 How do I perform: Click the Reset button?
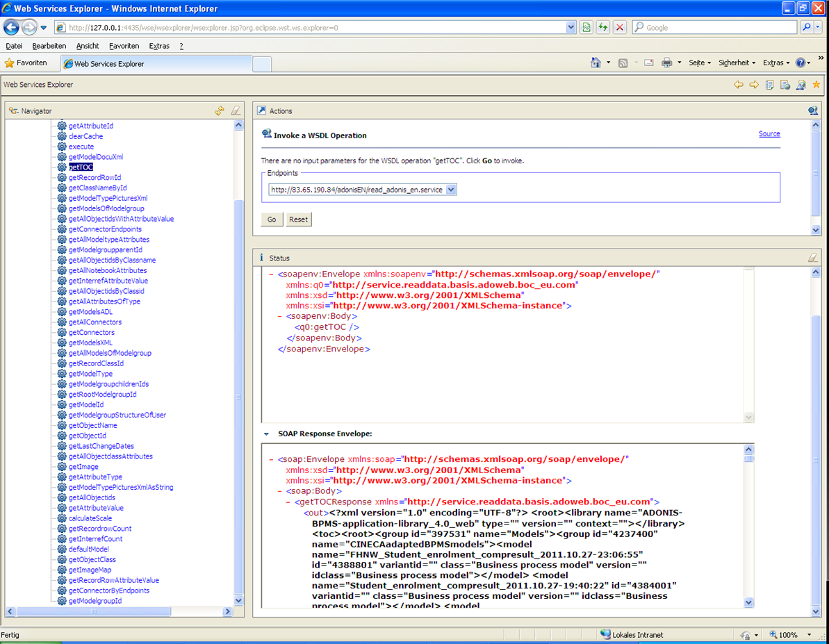[x=298, y=220]
